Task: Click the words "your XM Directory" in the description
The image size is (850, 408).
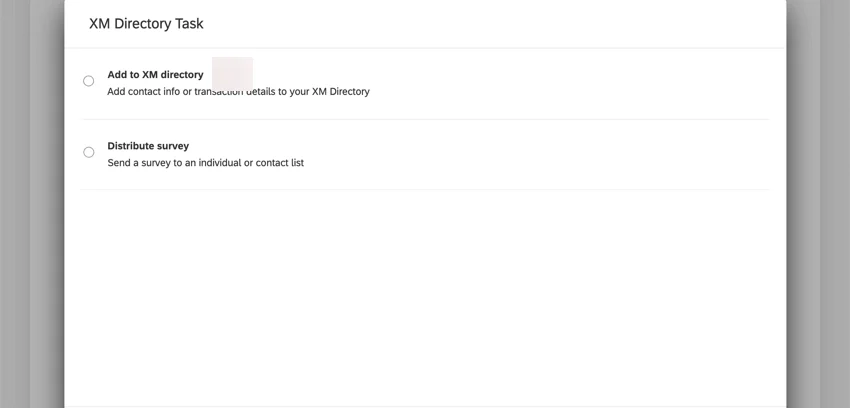Action: pyautogui.click(x=328, y=92)
